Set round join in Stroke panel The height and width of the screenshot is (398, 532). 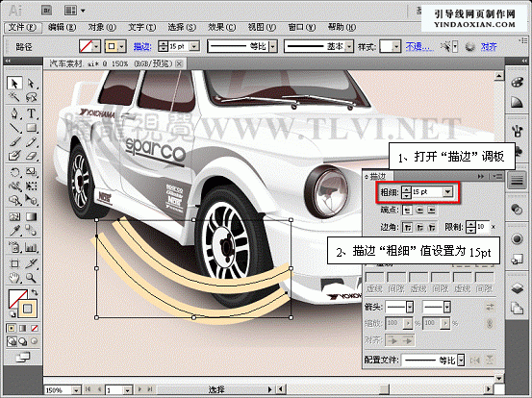click(419, 227)
